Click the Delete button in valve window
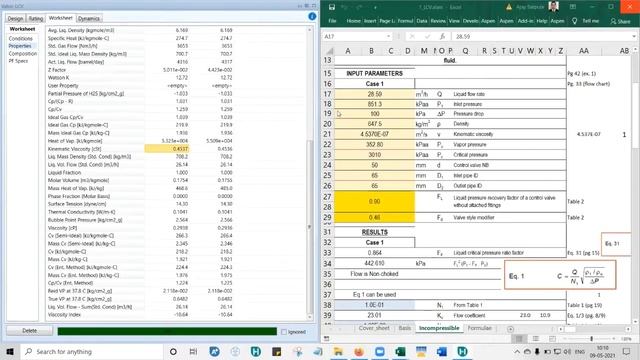Viewport: 640px width, 360px height. point(29,331)
